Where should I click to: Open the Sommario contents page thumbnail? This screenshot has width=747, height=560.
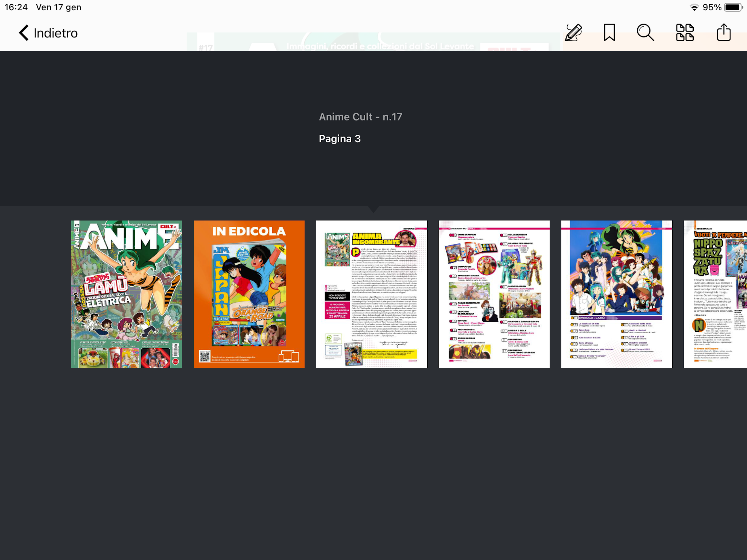point(494,294)
